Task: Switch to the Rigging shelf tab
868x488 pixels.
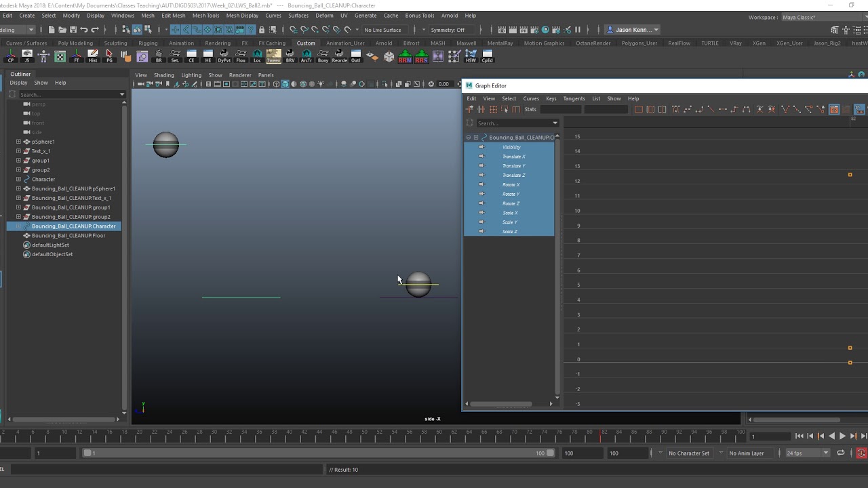Action: point(148,43)
